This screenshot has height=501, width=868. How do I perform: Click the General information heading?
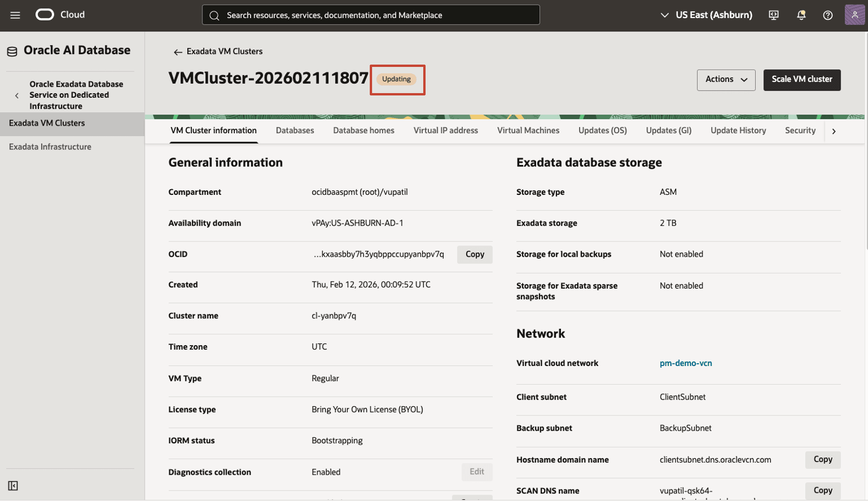click(226, 163)
